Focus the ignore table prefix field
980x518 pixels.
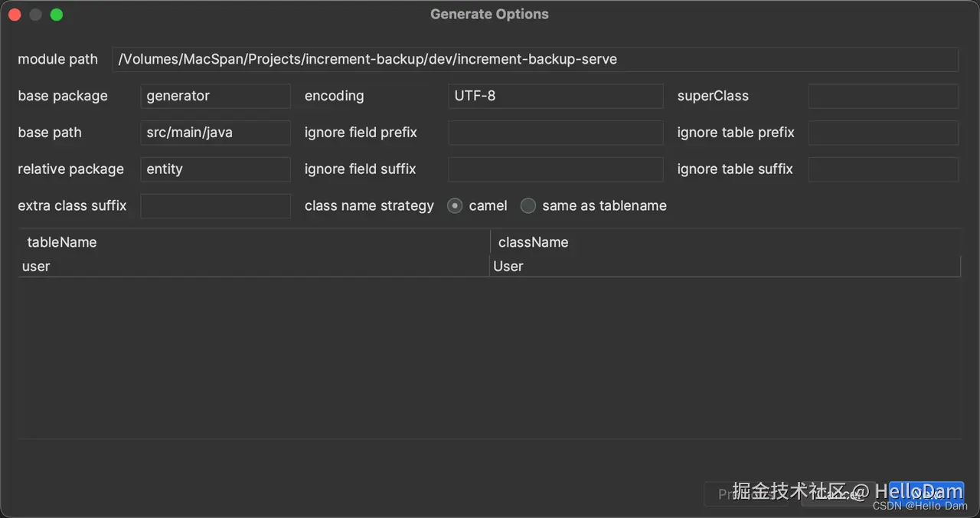click(883, 133)
